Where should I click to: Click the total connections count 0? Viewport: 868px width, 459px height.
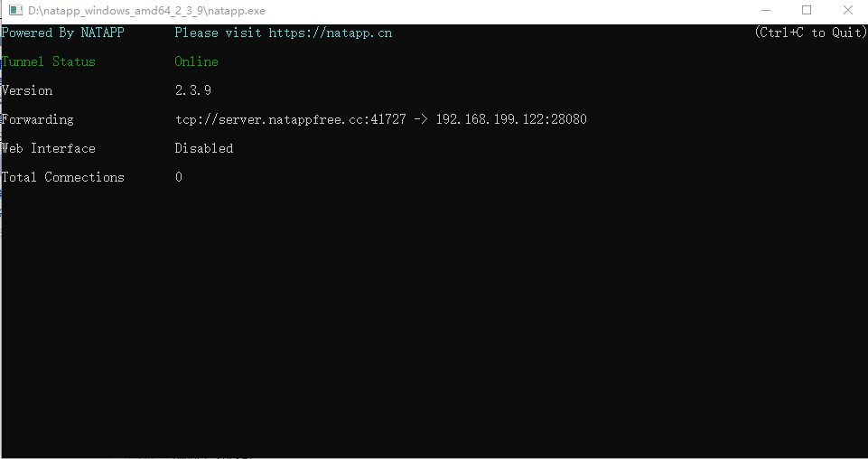pyautogui.click(x=179, y=177)
